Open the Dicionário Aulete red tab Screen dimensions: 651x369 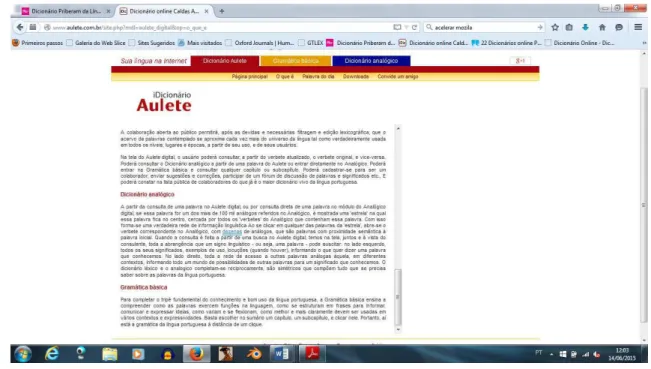[x=225, y=61]
